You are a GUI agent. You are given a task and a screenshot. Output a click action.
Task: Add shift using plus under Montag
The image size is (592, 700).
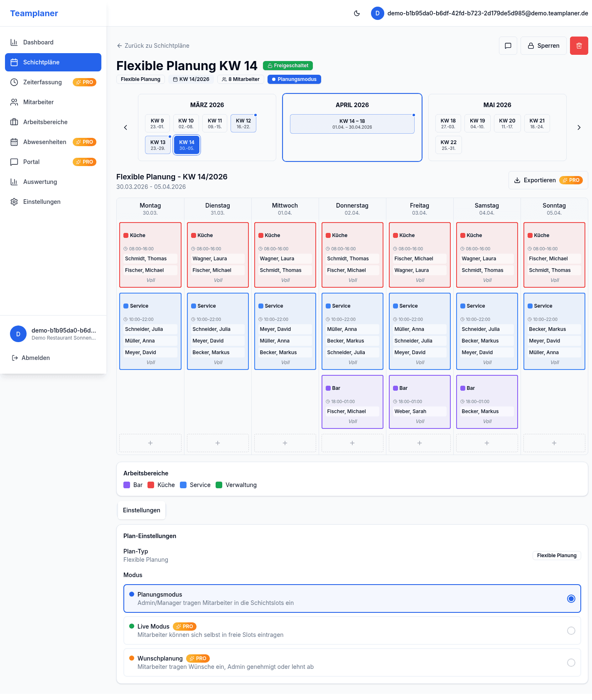[150, 443]
